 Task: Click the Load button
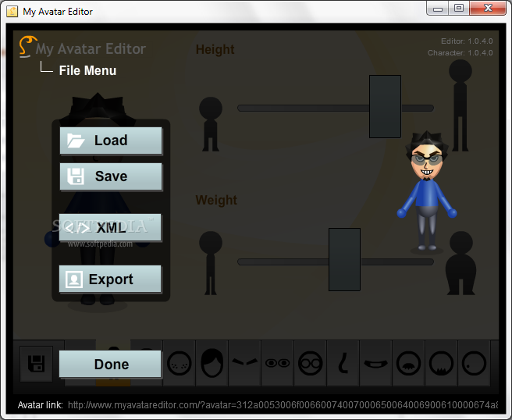click(111, 141)
